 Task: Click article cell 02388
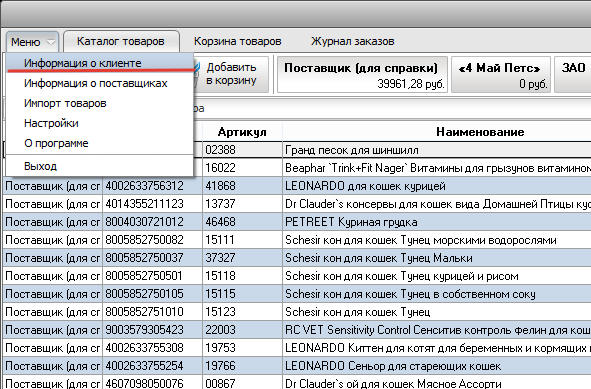242,150
